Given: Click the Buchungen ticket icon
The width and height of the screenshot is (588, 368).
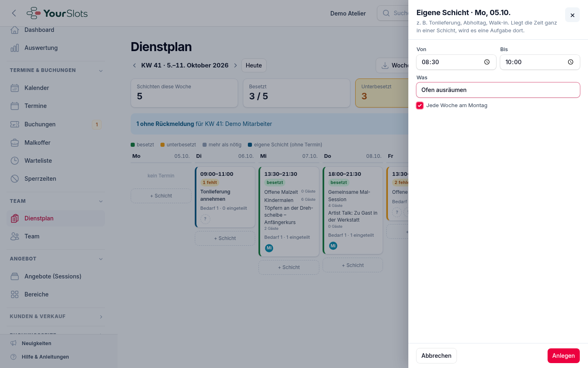Looking at the screenshot, I should point(15,124).
